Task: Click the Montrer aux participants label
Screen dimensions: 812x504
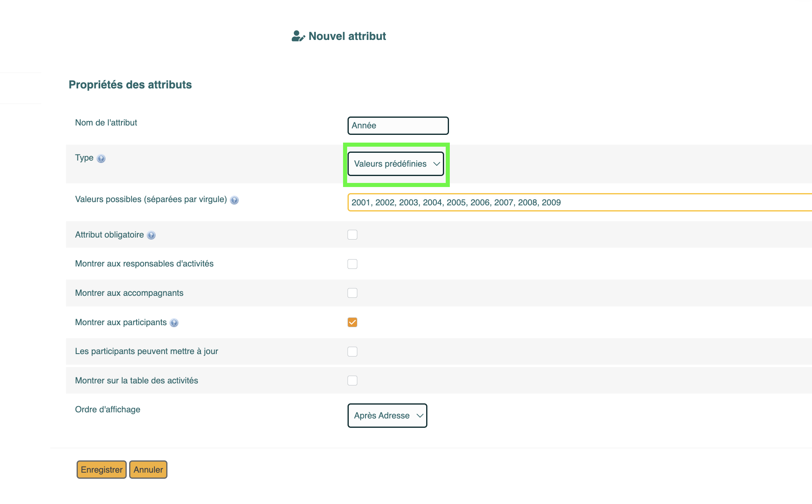Action: click(121, 322)
